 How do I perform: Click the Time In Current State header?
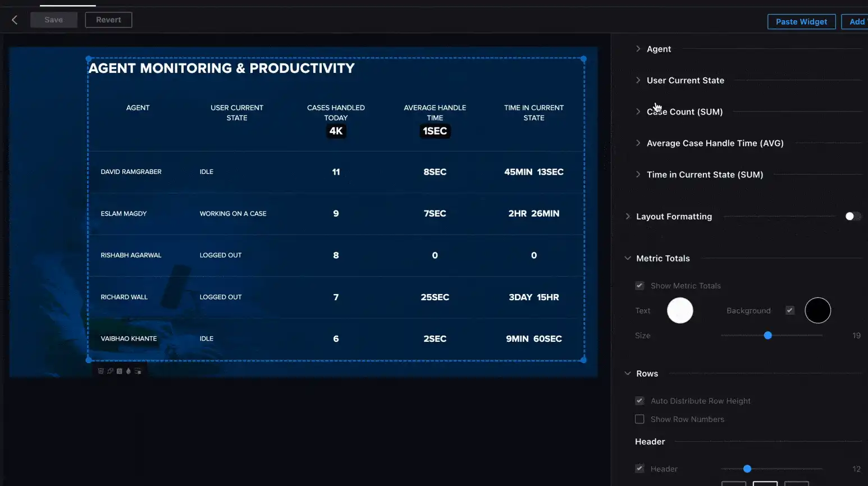(534, 113)
